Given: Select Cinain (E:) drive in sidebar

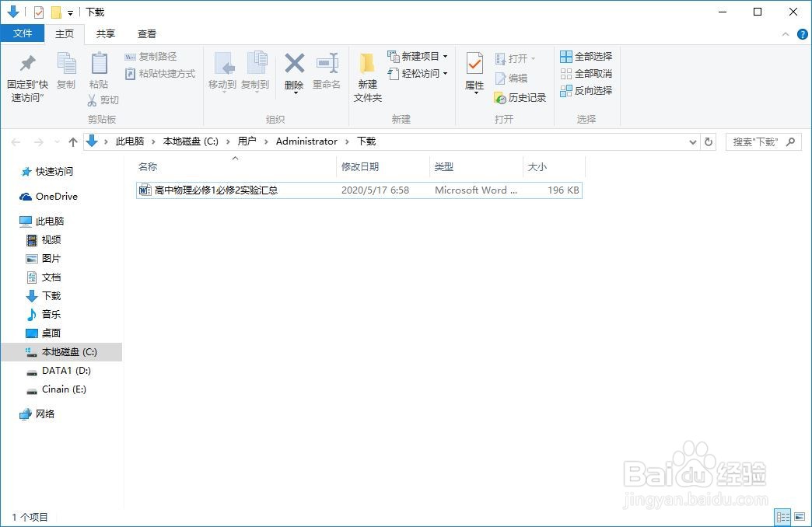Looking at the screenshot, I should tap(57, 389).
